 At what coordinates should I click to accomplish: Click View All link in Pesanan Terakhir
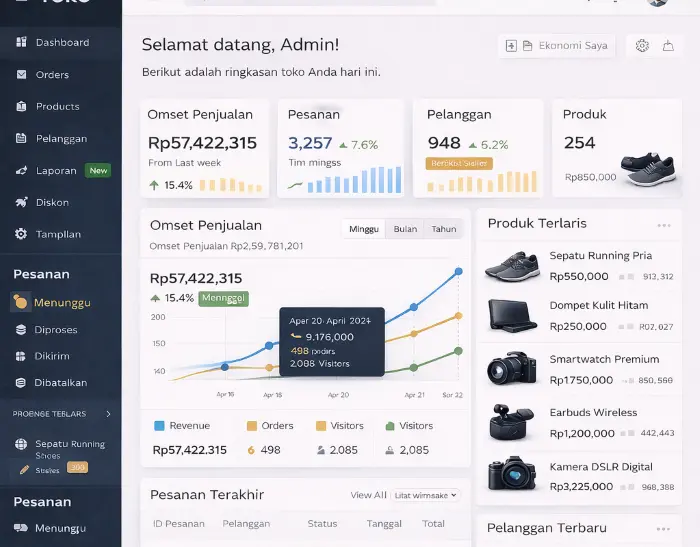pos(368,495)
